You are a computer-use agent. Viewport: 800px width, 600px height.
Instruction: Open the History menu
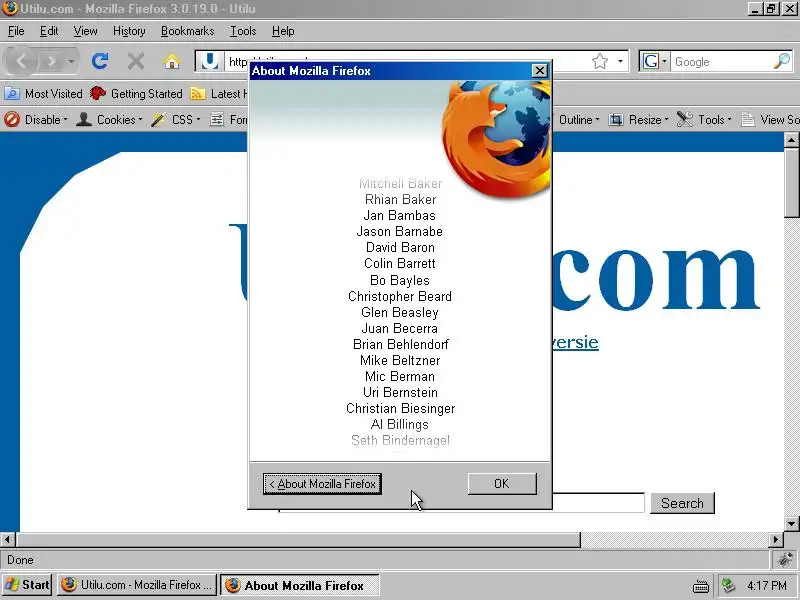(129, 31)
